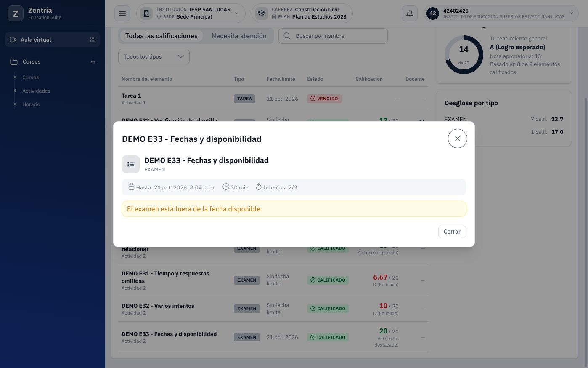Switch to Necesita atención tab
The width and height of the screenshot is (588, 368).
coord(239,36)
